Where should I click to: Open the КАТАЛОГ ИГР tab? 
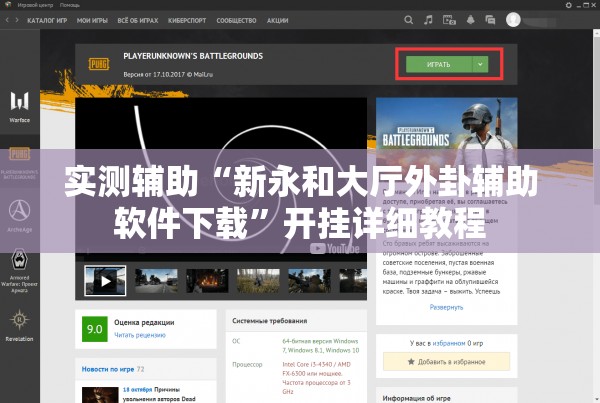pyautogui.click(x=47, y=21)
